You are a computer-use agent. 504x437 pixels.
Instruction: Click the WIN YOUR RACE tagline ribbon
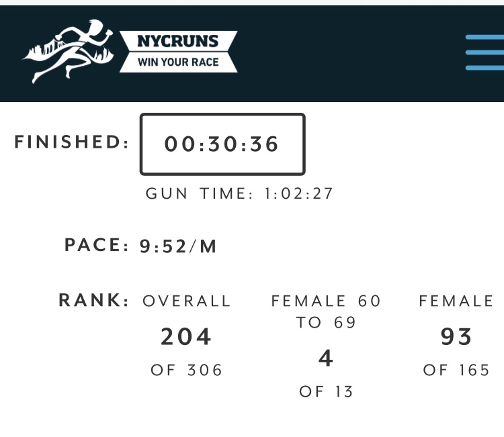tap(178, 63)
